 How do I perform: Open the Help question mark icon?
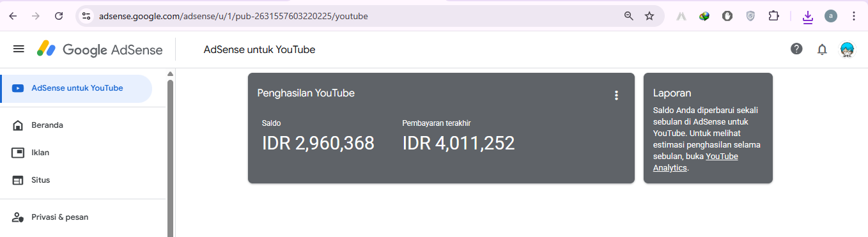coord(796,49)
